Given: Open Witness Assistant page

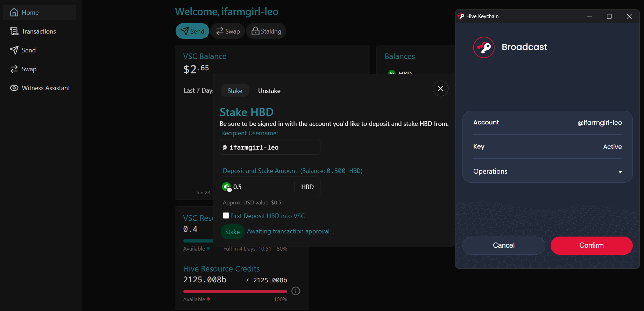Looking at the screenshot, I should [40, 88].
